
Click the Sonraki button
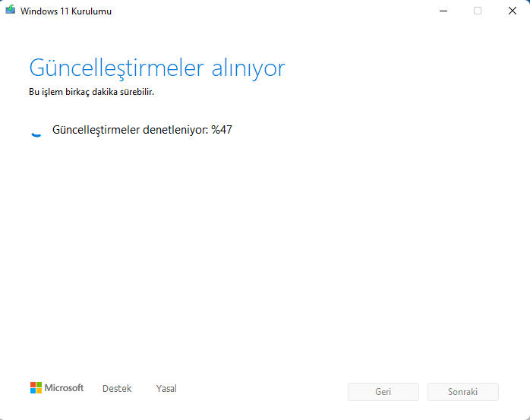[462, 392]
